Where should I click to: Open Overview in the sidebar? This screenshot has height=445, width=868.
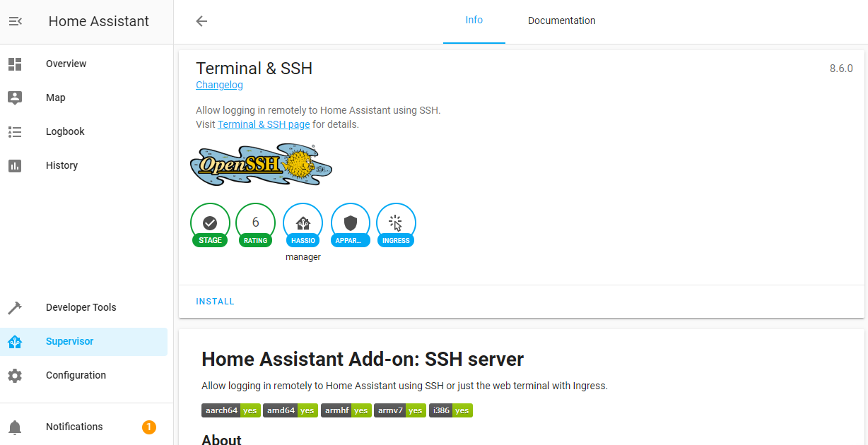[84, 64]
